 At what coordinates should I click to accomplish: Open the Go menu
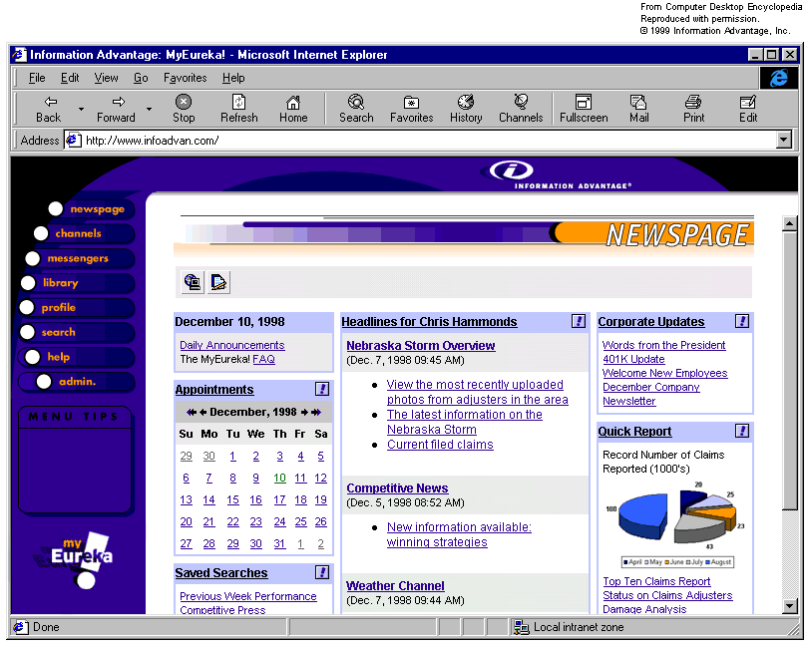tap(141, 78)
